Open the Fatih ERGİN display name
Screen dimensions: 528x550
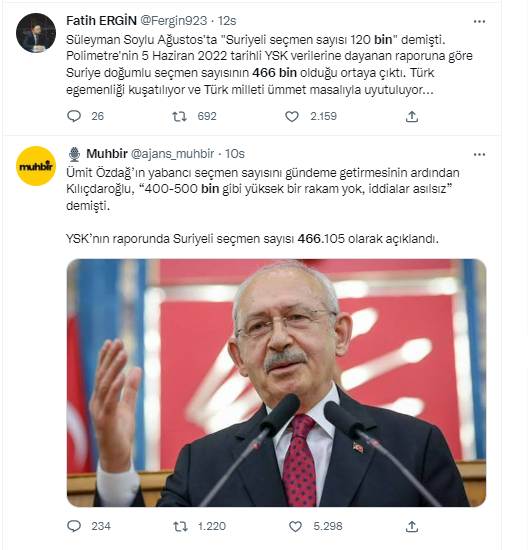[101, 21]
